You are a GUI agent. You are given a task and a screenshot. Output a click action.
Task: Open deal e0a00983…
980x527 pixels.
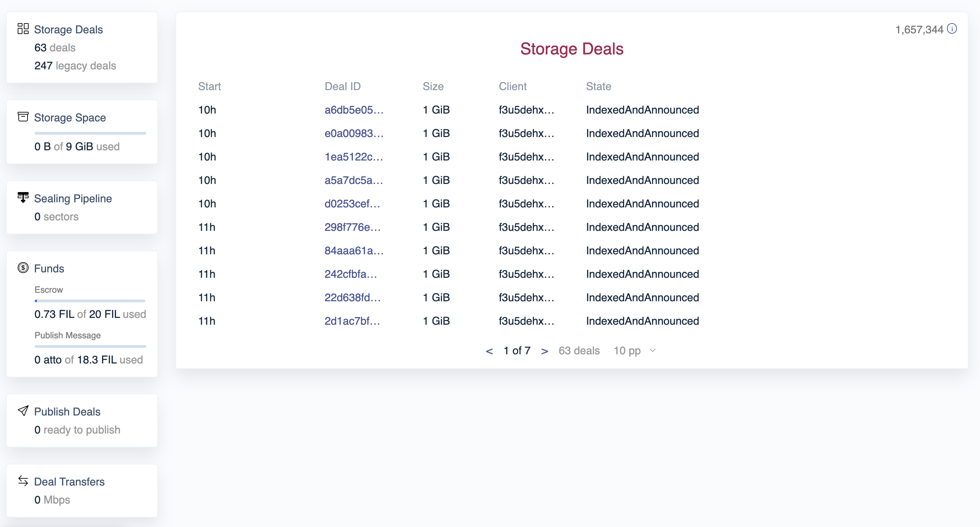tap(354, 134)
